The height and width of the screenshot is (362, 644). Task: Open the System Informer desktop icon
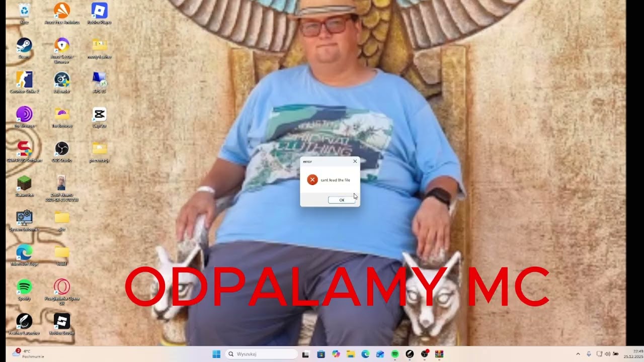(24, 221)
